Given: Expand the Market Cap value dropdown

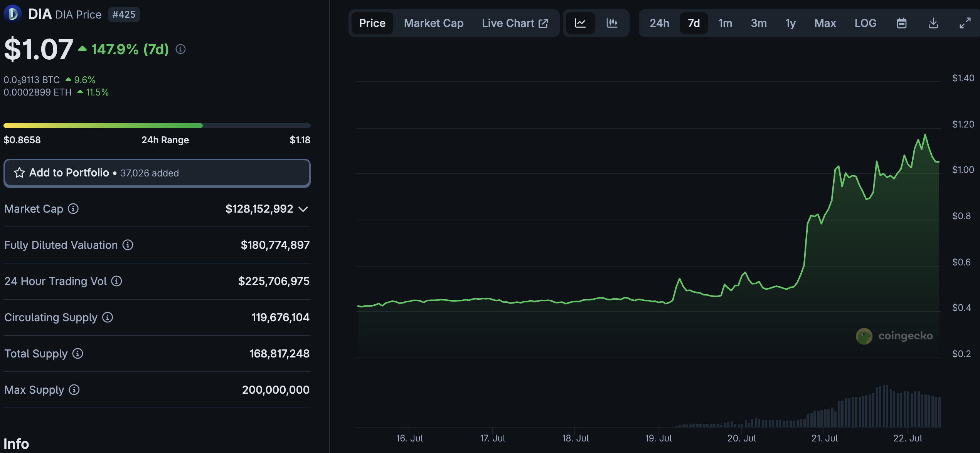Looking at the screenshot, I should [303, 209].
